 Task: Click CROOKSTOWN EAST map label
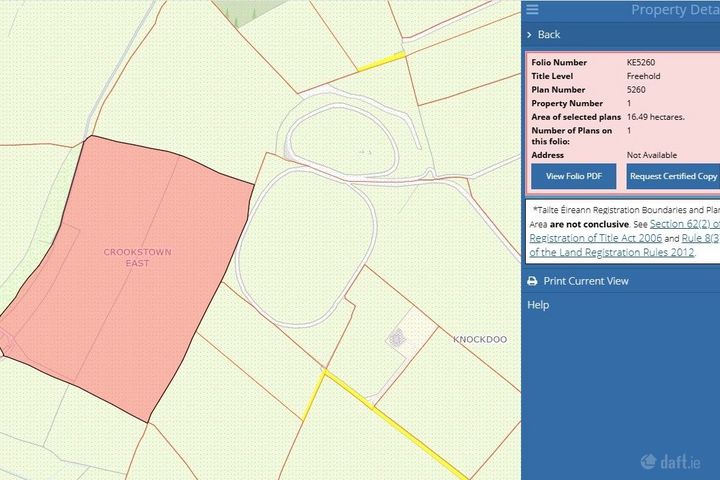point(137,257)
